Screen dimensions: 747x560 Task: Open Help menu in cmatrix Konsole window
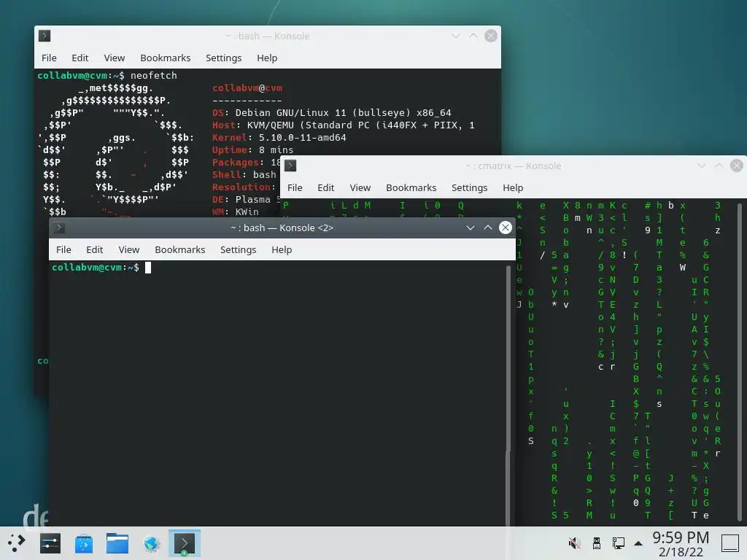[x=513, y=187]
